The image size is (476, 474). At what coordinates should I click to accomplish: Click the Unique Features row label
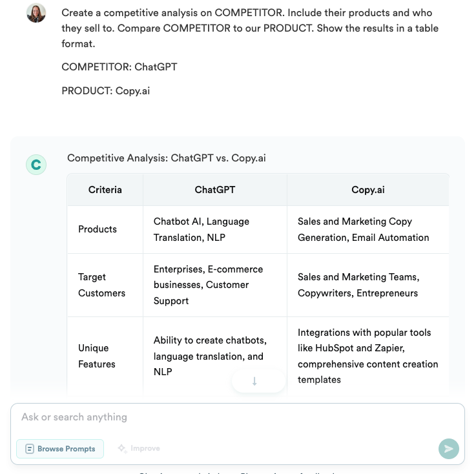[x=97, y=356]
